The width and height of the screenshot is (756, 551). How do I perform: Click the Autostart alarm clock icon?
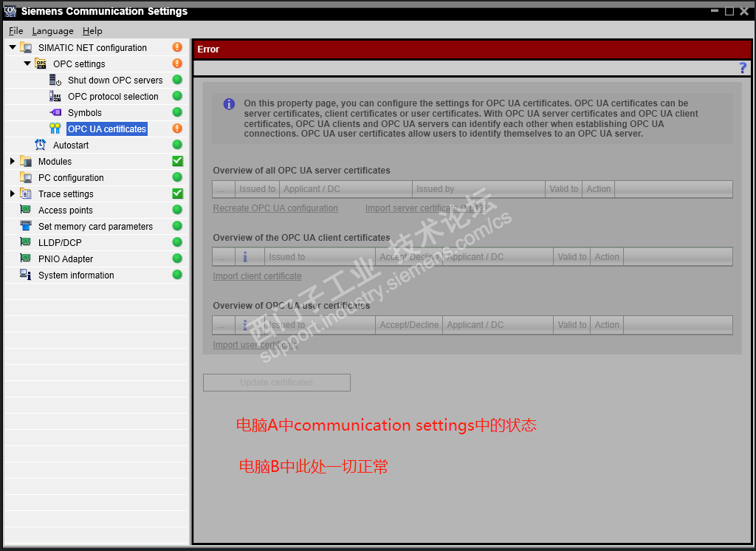(x=41, y=145)
